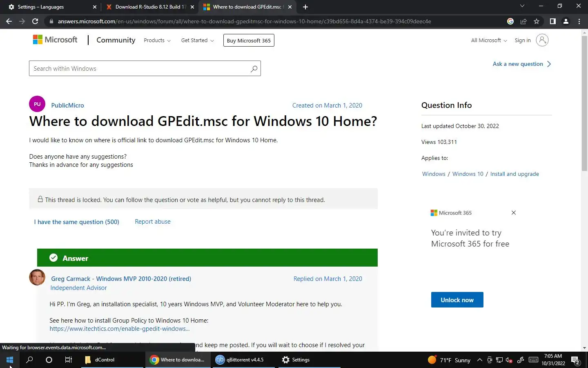Click the Sign in link
Screen dimensions: 588x368
523,40
